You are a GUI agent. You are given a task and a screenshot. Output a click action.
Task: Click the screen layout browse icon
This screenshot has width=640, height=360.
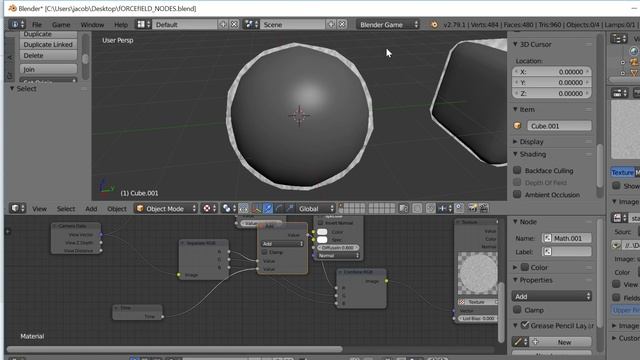[x=143, y=24]
